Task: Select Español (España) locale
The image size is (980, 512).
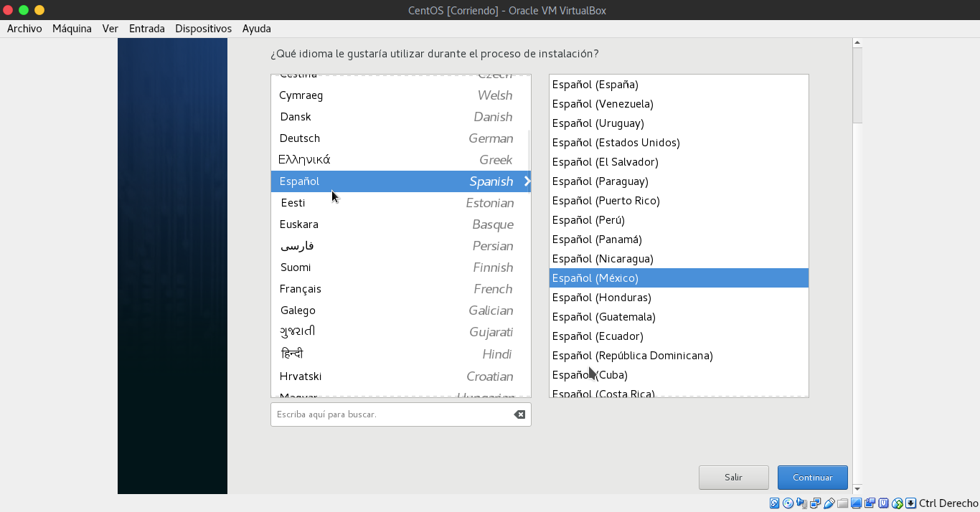Action: tap(595, 84)
